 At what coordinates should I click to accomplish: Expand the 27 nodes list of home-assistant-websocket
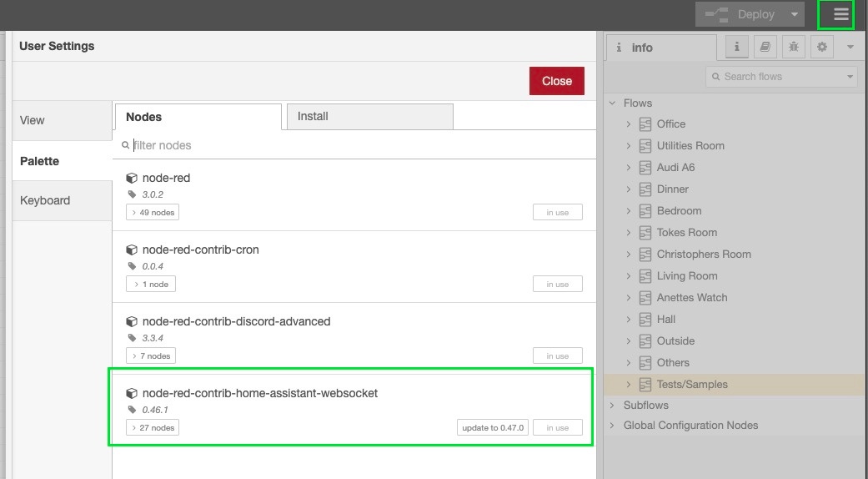tap(153, 428)
